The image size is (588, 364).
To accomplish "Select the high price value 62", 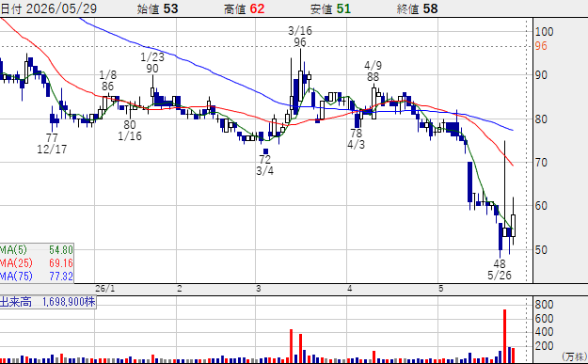I will pos(257,8).
